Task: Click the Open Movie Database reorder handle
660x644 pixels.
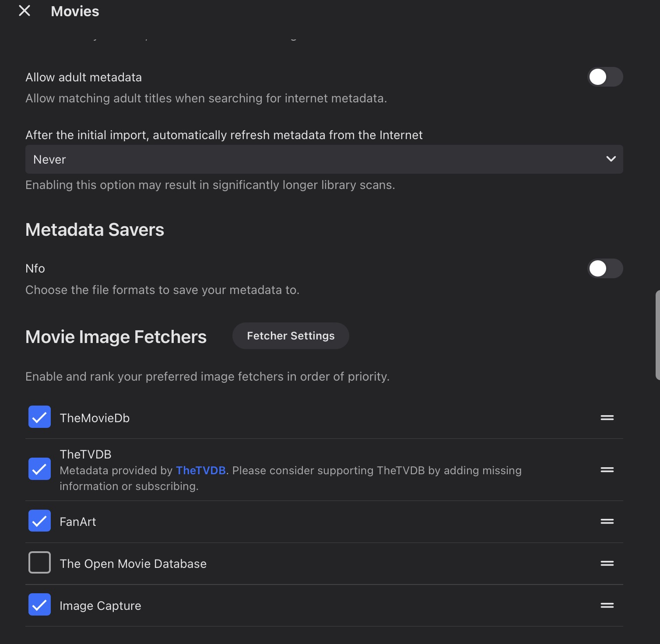Action: [x=607, y=563]
